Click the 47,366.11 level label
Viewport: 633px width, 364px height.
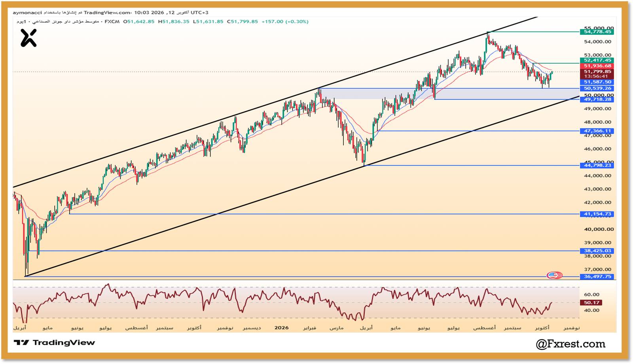pos(597,131)
